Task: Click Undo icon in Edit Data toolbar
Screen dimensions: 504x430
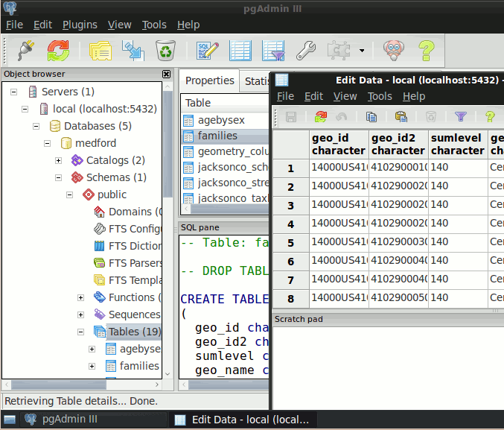Action: [342, 117]
